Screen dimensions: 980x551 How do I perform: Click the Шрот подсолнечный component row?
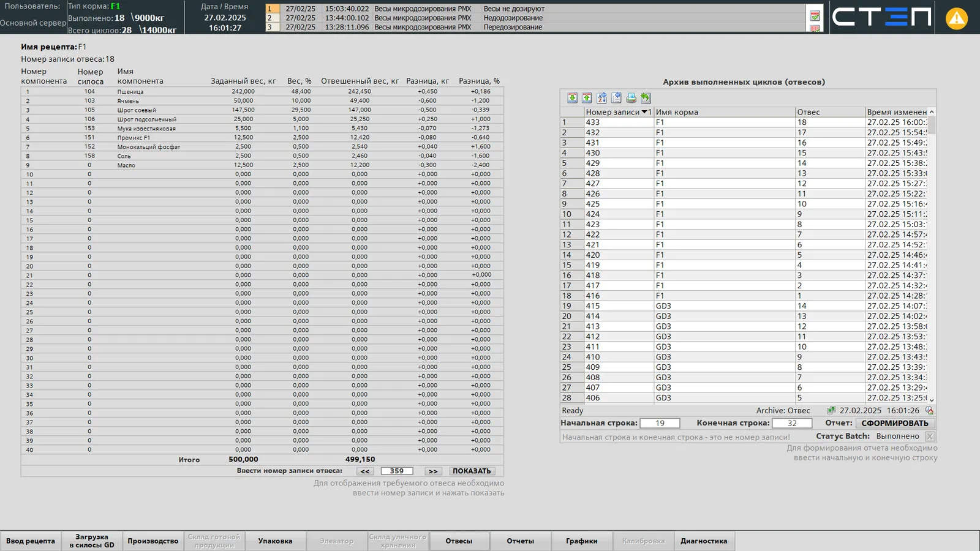point(262,119)
